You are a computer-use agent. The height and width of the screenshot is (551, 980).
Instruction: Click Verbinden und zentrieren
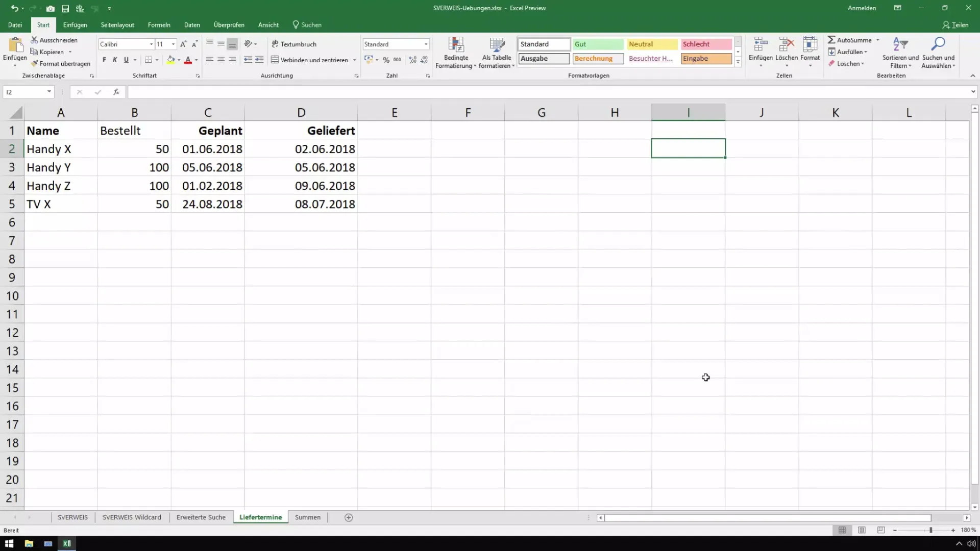[x=309, y=60]
